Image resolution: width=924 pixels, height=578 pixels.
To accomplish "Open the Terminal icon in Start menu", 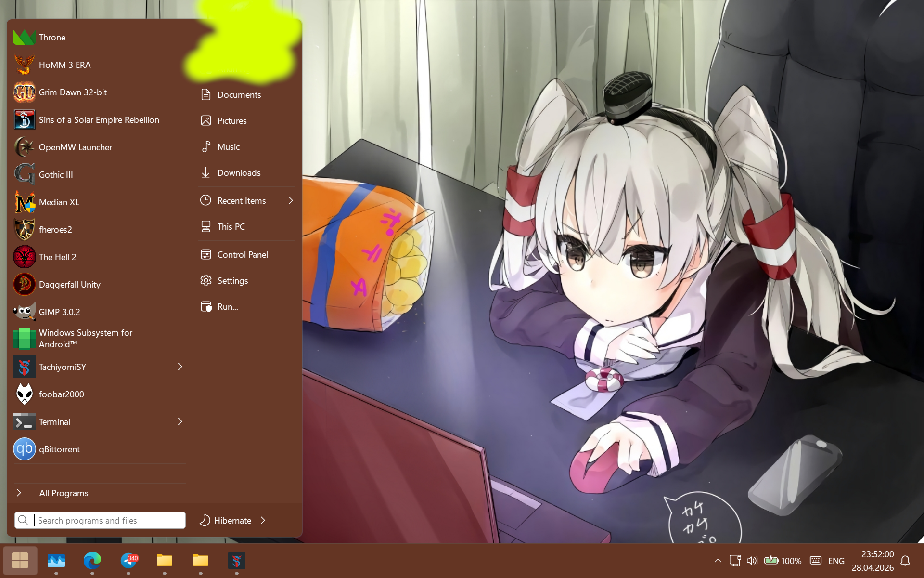I will [24, 422].
